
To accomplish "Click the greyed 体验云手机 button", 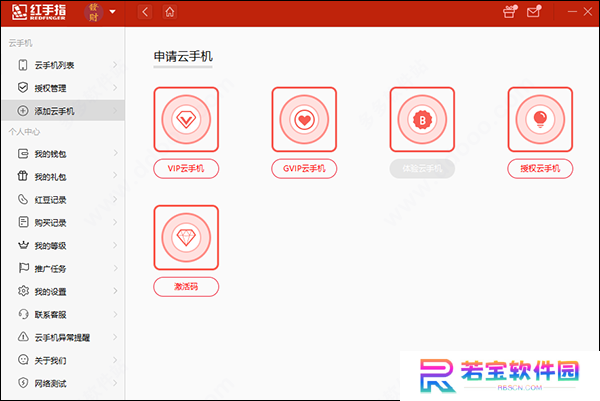I will (x=422, y=169).
